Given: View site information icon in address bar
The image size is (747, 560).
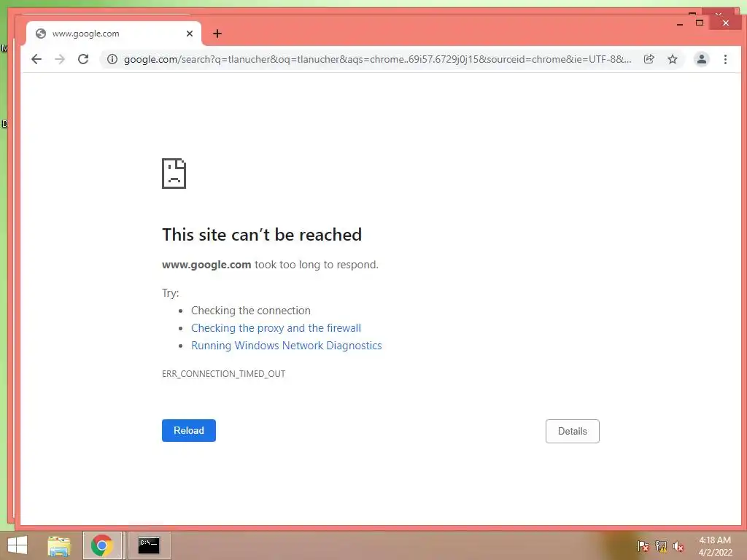Looking at the screenshot, I should point(112,59).
